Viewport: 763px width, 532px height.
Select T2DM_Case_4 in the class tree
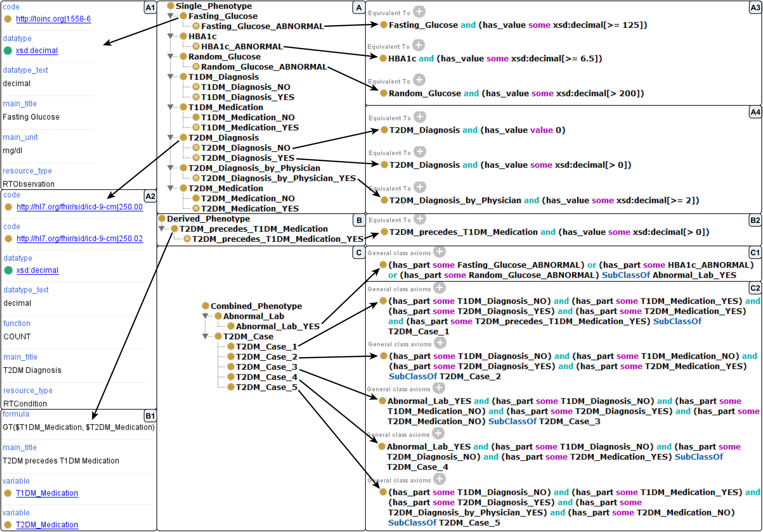[x=267, y=377]
